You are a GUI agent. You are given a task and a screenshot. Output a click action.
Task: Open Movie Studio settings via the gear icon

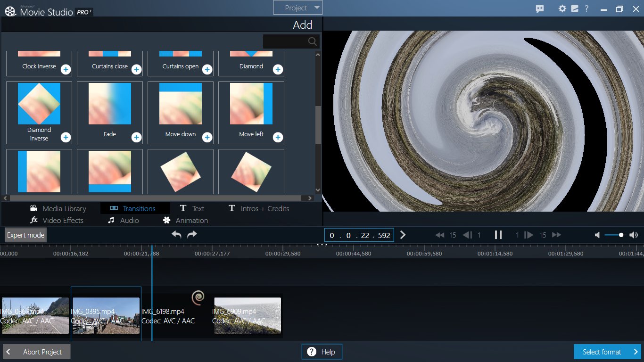[x=562, y=8]
